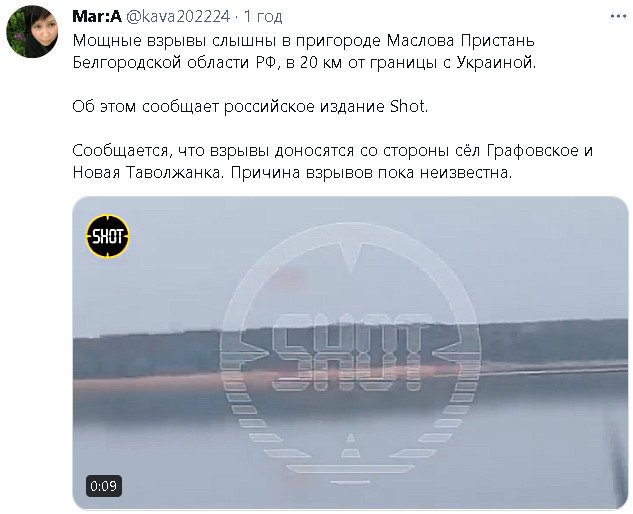The image size is (633, 514).
Task: Play the embedded SHOT video
Action: 350,352
